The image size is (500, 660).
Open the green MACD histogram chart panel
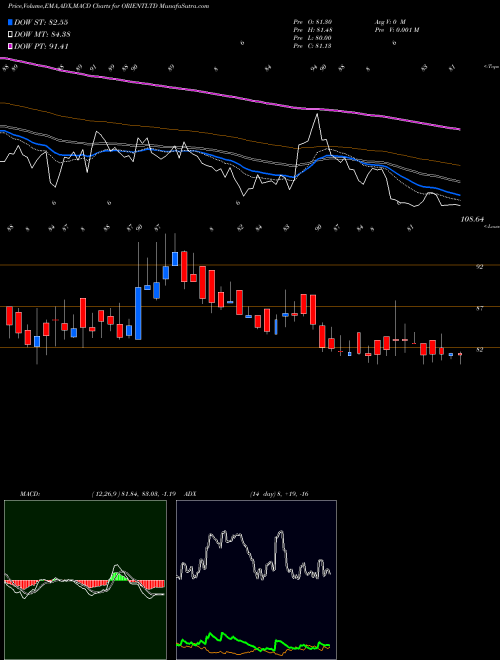point(85,580)
